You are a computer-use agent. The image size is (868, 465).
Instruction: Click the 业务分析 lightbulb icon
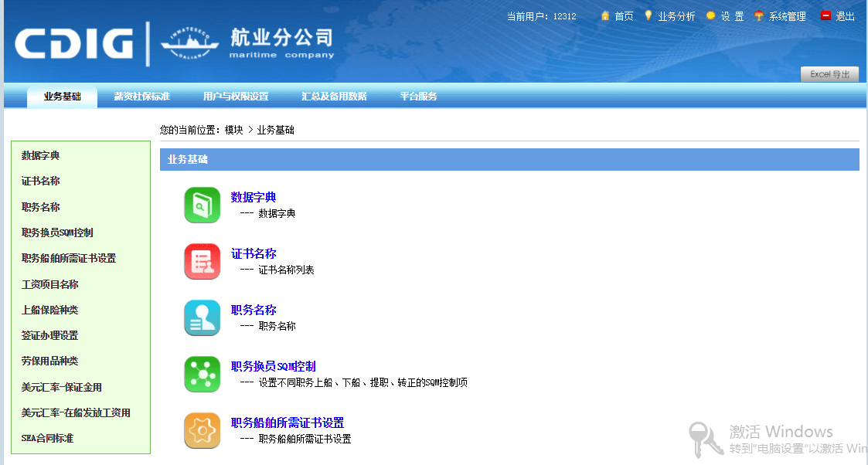[x=648, y=15]
